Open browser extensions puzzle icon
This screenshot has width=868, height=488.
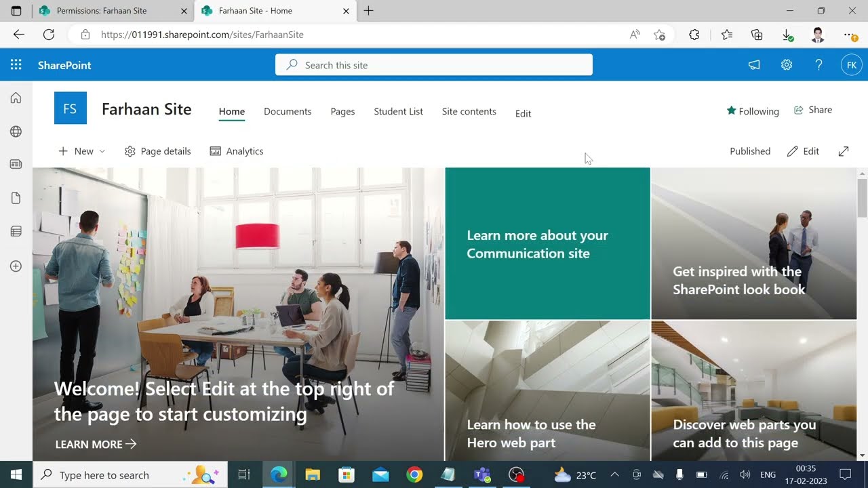tap(694, 35)
